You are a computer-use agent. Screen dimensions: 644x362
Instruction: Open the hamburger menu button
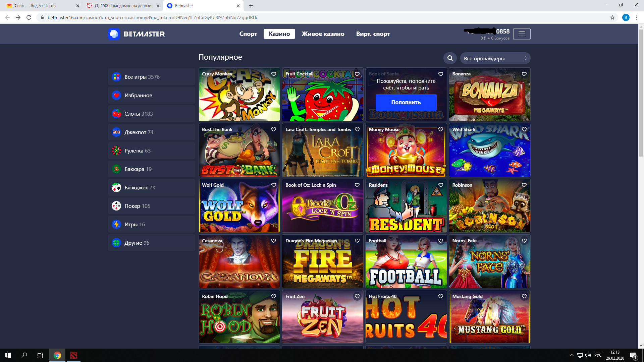click(x=522, y=34)
